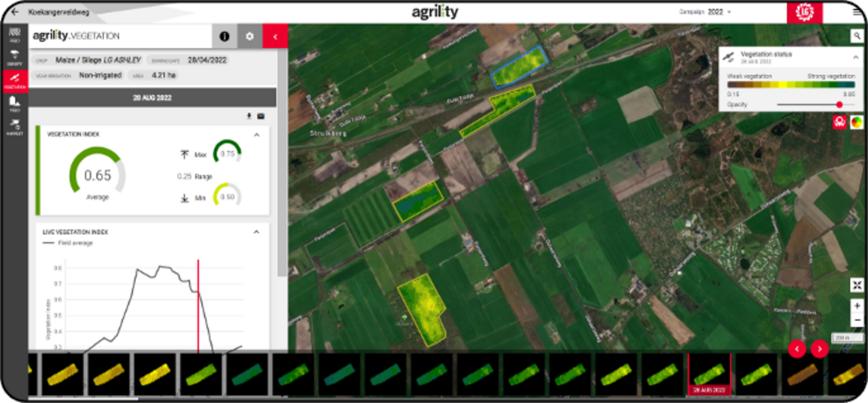868x403 pixels.
Task: Click the Koekangerveldweg field title
Action: pos(60,12)
